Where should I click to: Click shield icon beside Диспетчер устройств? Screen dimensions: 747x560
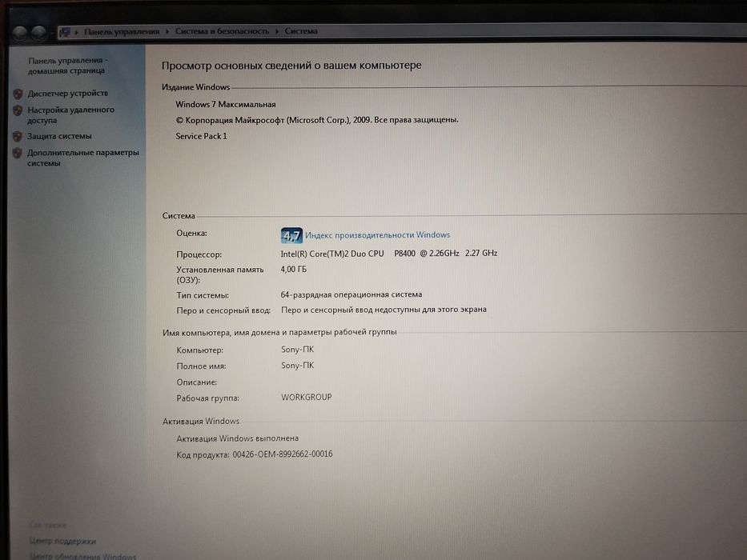(18, 94)
